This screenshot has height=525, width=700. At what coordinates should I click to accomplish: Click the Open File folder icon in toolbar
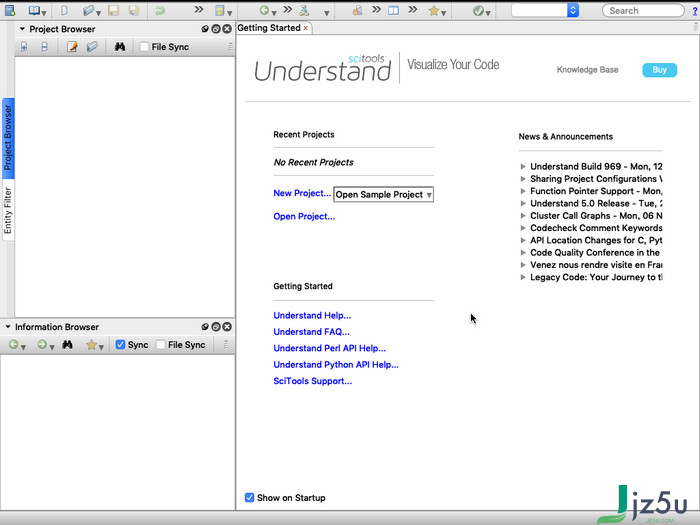(x=88, y=10)
